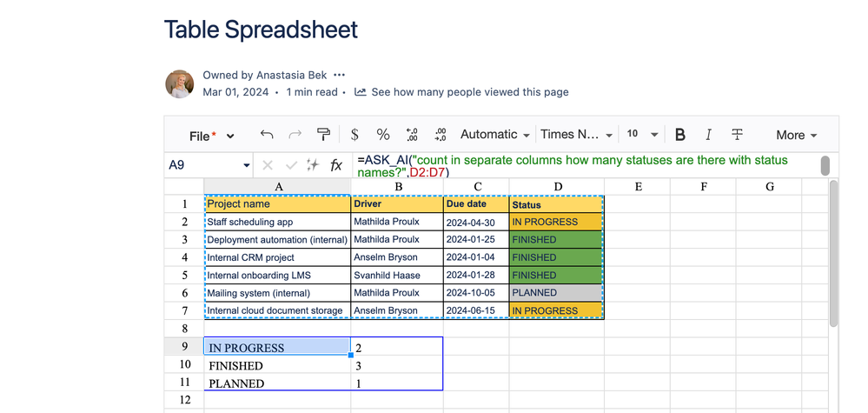Viewport: 868px width, 413px height.
Task: Click the 2024-04-30 due date cell
Action: 476,222
